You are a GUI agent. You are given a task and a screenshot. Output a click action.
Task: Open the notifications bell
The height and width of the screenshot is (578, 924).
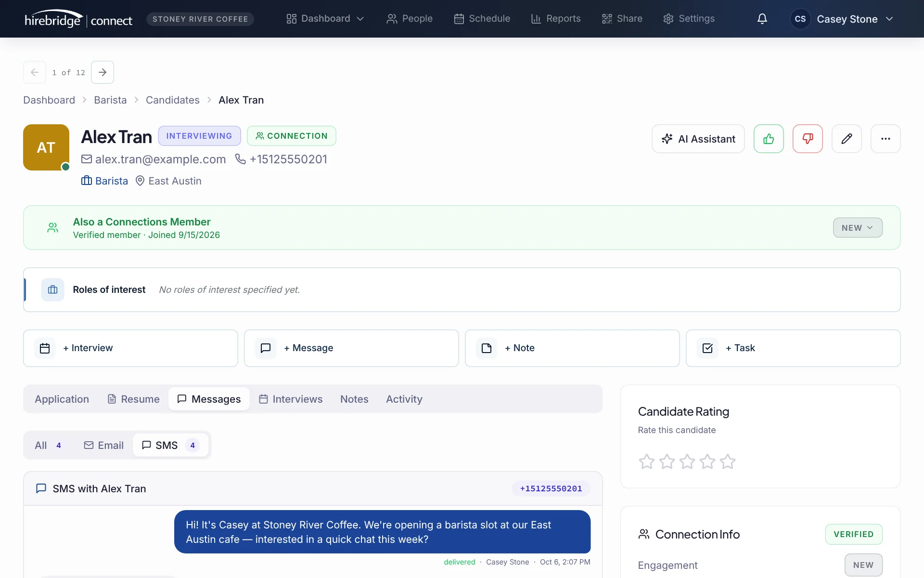(x=762, y=19)
